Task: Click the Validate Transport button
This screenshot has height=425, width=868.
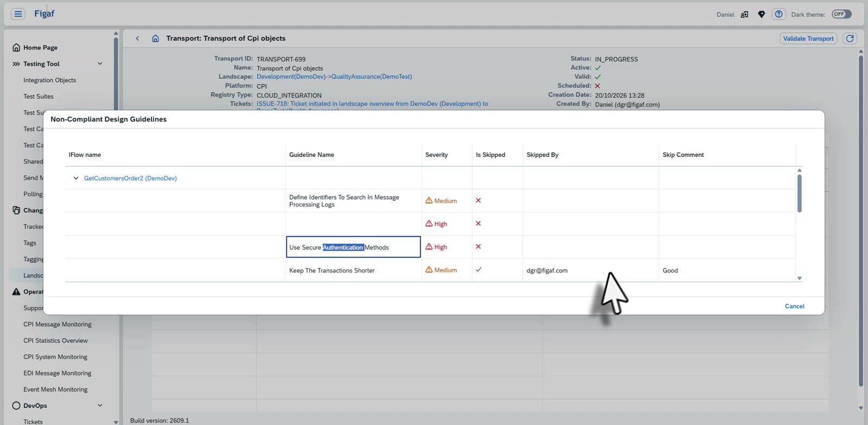Action: tap(808, 39)
